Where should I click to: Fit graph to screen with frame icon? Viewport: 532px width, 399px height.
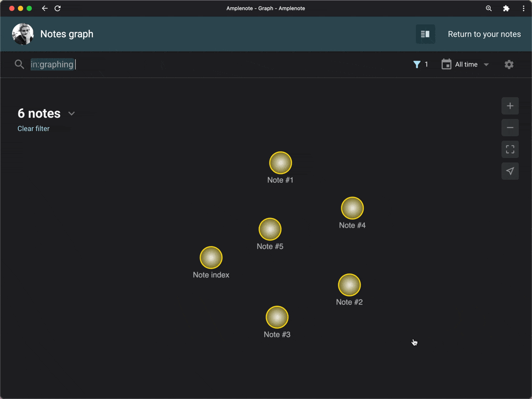tap(510, 150)
